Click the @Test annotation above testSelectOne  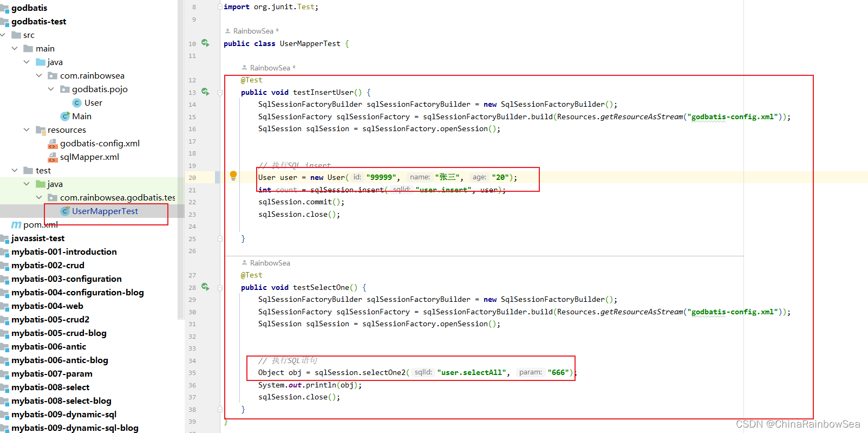[x=252, y=275]
